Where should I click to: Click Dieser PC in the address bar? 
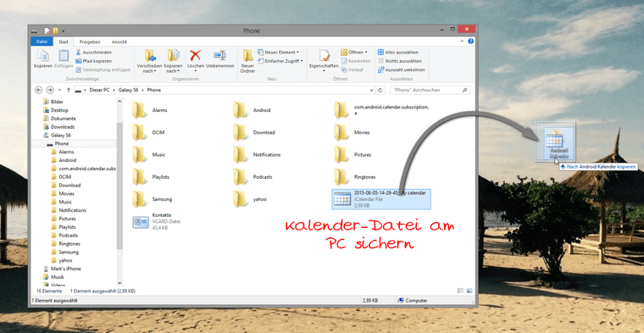coord(99,90)
